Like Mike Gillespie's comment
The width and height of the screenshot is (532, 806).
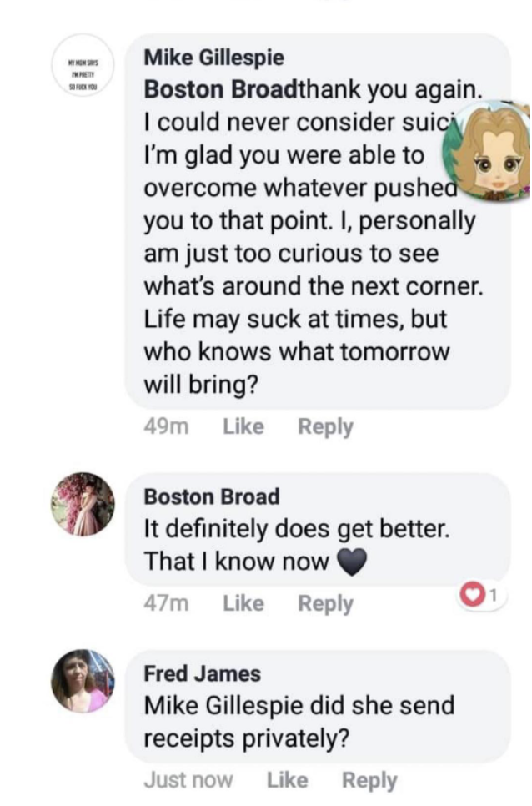[x=243, y=426]
